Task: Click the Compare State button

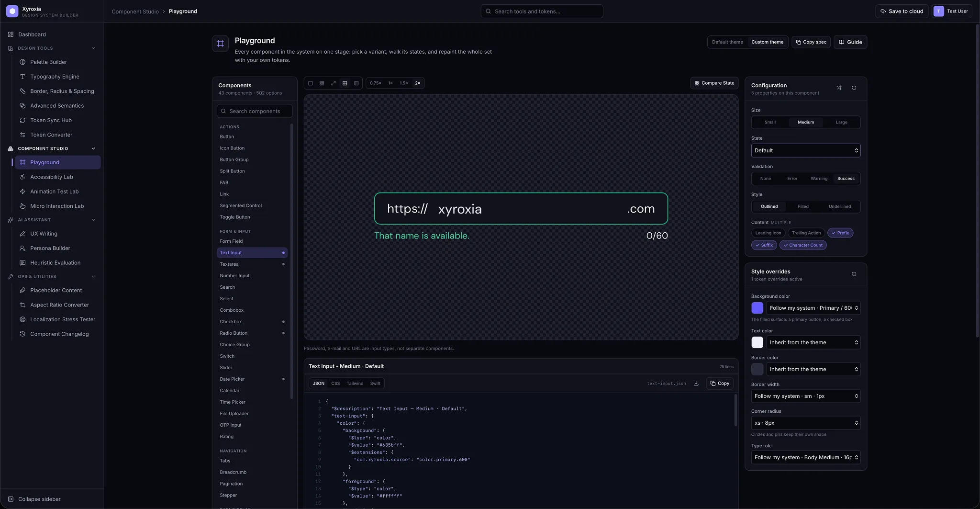Action: (x=714, y=83)
